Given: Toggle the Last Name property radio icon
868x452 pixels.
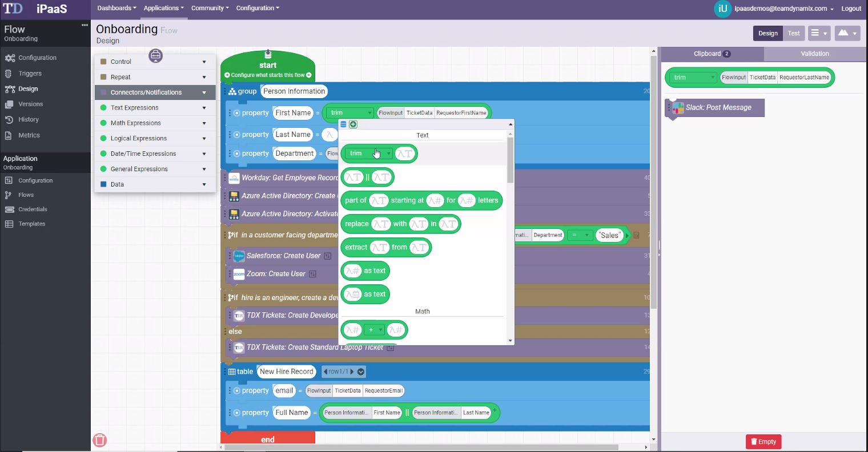Looking at the screenshot, I should coord(236,135).
